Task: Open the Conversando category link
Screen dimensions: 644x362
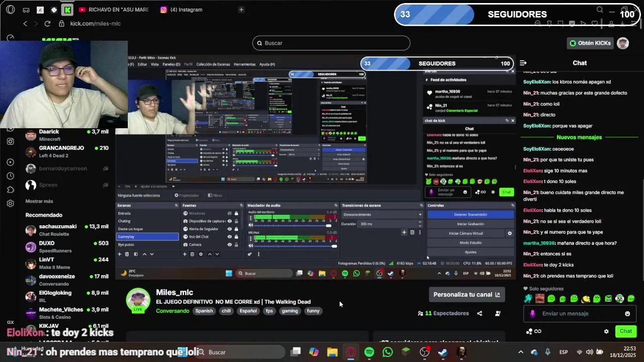Action: [173, 311]
